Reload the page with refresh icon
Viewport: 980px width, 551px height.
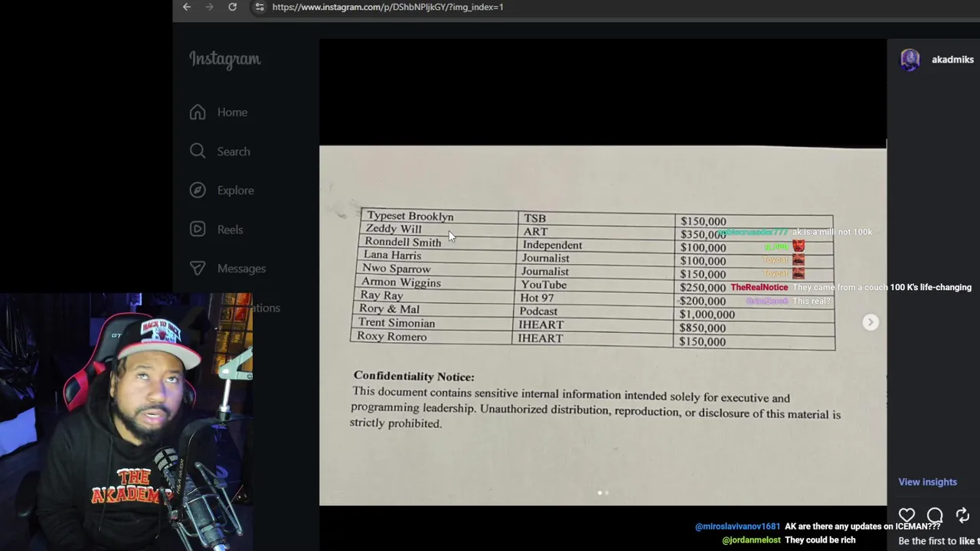pyautogui.click(x=233, y=7)
